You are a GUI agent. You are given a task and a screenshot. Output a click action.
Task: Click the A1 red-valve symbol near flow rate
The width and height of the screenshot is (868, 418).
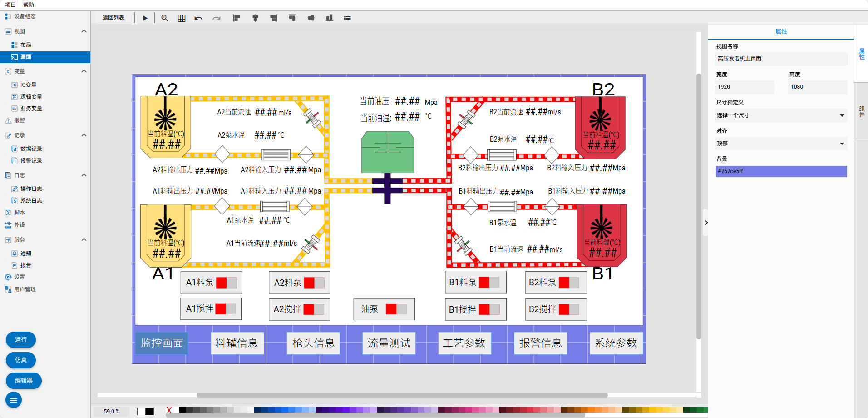[x=312, y=244]
